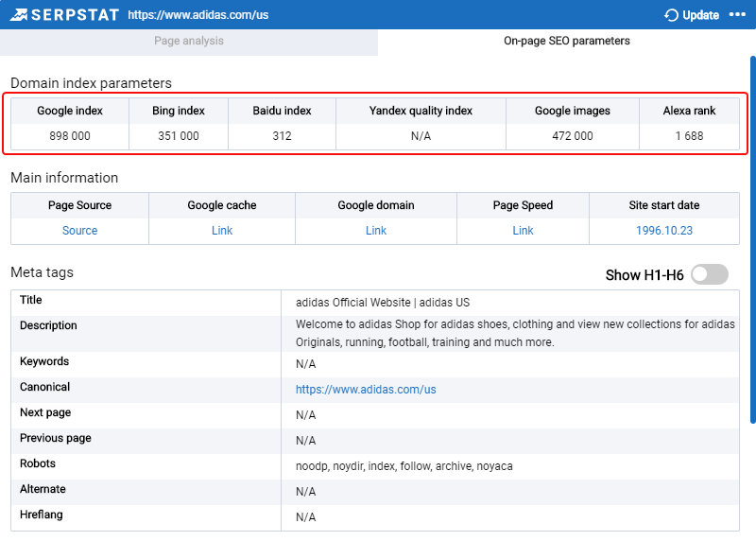
Task: Switch to the Page analysis tab
Action: click(x=189, y=41)
